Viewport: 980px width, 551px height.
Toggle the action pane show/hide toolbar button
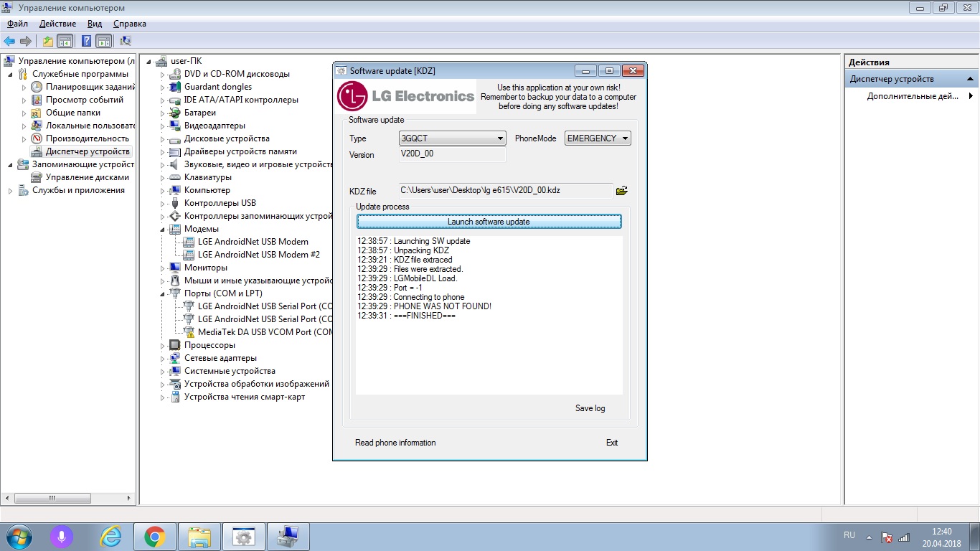pyautogui.click(x=103, y=41)
